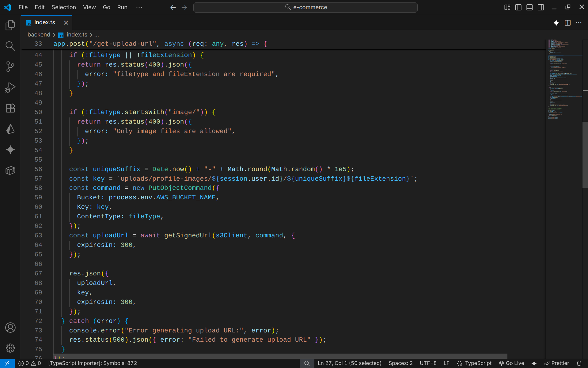Open the editor More Actions ellipsis menu
The width and height of the screenshot is (588, 368).
[579, 23]
